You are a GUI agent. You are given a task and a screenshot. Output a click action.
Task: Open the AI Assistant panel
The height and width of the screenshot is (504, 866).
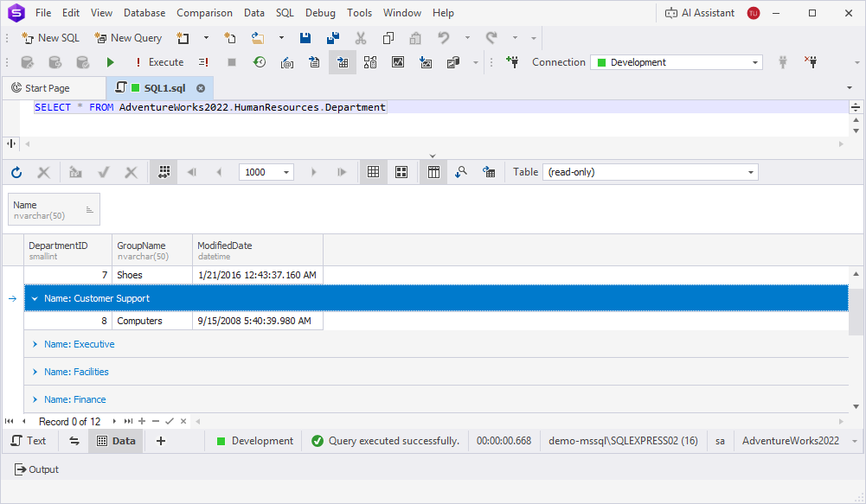(699, 13)
